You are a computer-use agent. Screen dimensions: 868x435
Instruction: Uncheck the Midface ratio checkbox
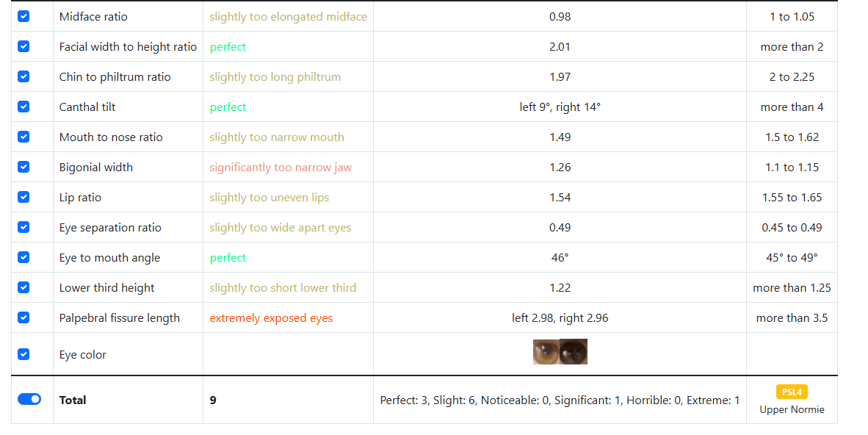click(23, 16)
